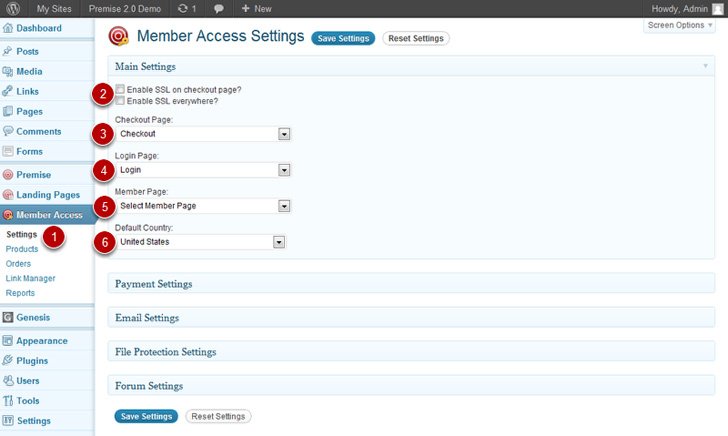Click the Member Access target icon
This screenshot has width=728, height=436.
pos(8,215)
